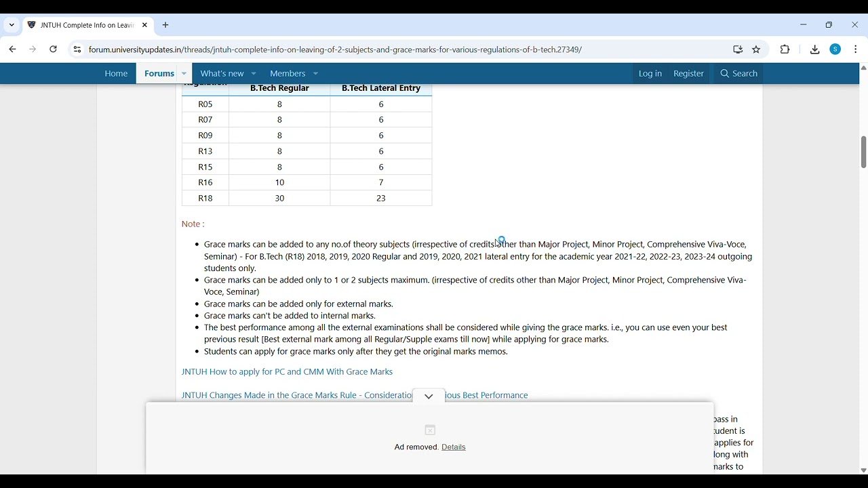Click the scrollbar down arrow
This screenshot has height=488, width=868.
tap(863, 470)
